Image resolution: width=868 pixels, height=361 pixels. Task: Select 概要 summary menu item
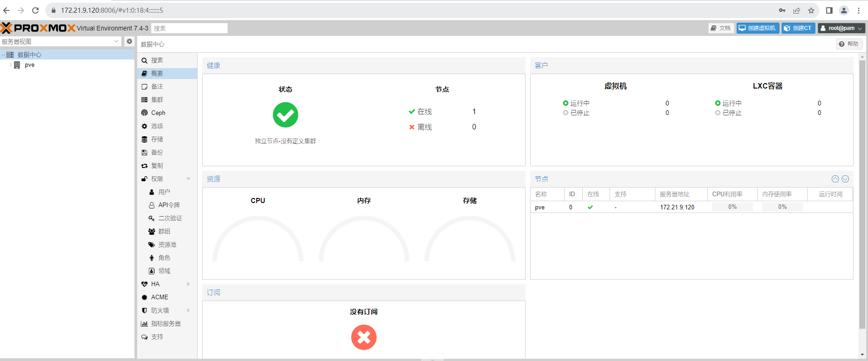pyautogui.click(x=167, y=74)
